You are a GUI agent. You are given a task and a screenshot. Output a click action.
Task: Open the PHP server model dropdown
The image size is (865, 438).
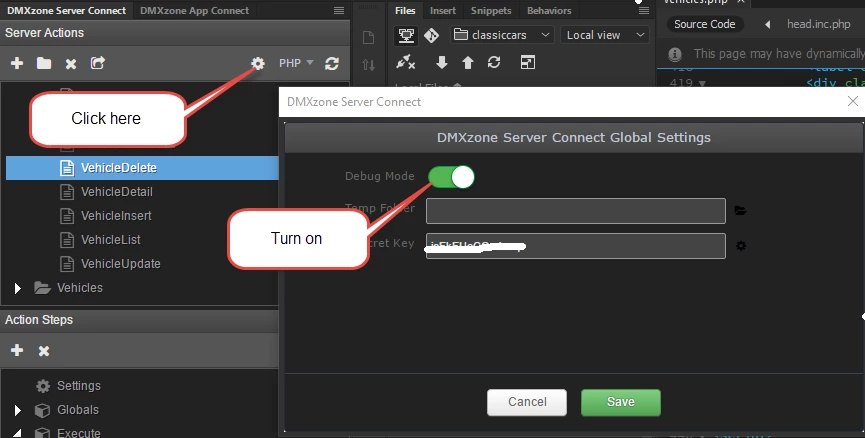(296, 63)
